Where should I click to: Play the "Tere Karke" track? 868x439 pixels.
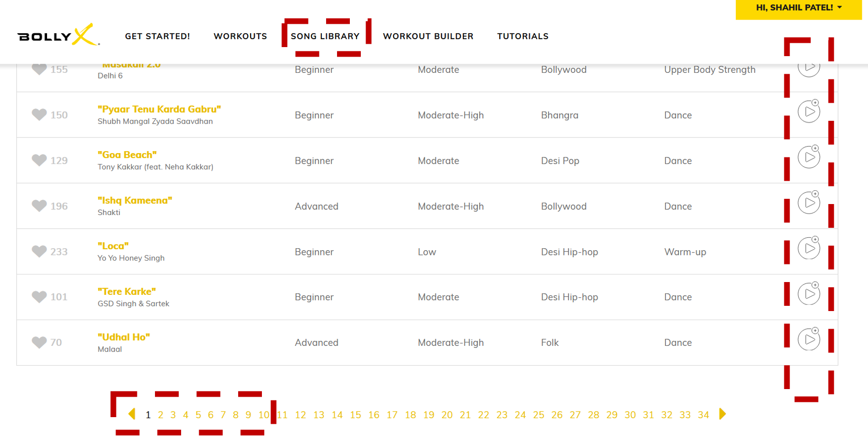point(809,294)
